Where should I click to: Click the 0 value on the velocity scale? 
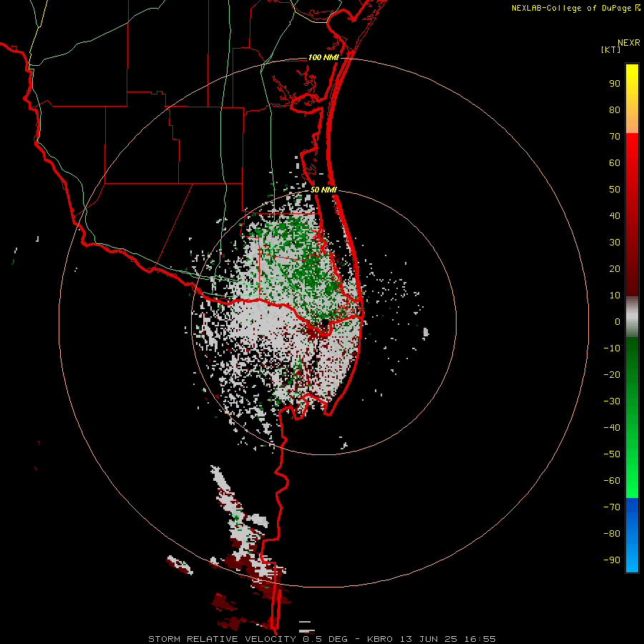(618, 321)
